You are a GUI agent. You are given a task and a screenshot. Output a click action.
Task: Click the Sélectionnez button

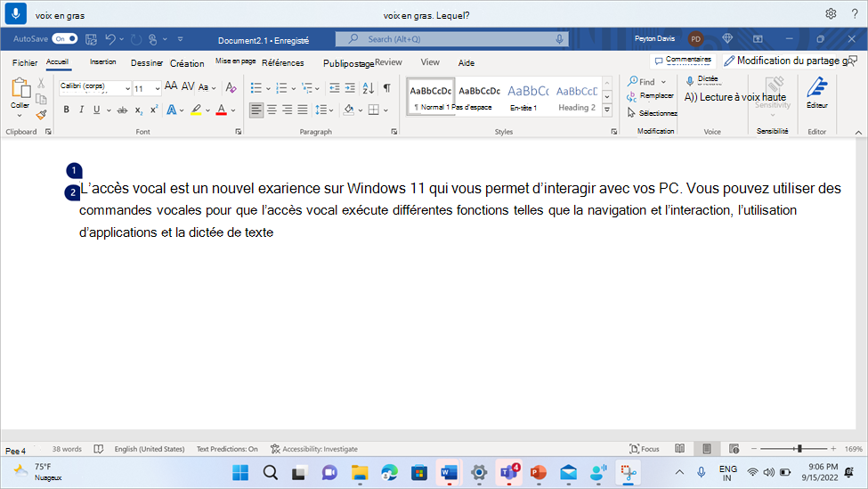652,113
